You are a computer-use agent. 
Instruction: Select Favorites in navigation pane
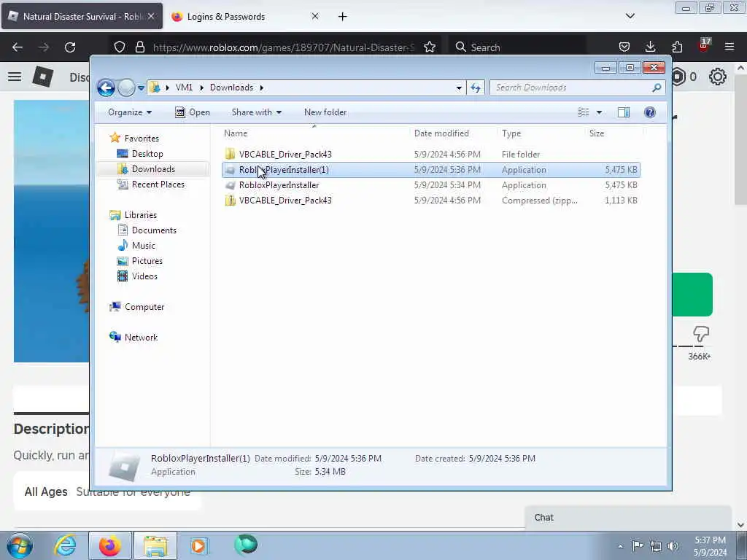pyautogui.click(x=142, y=138)
